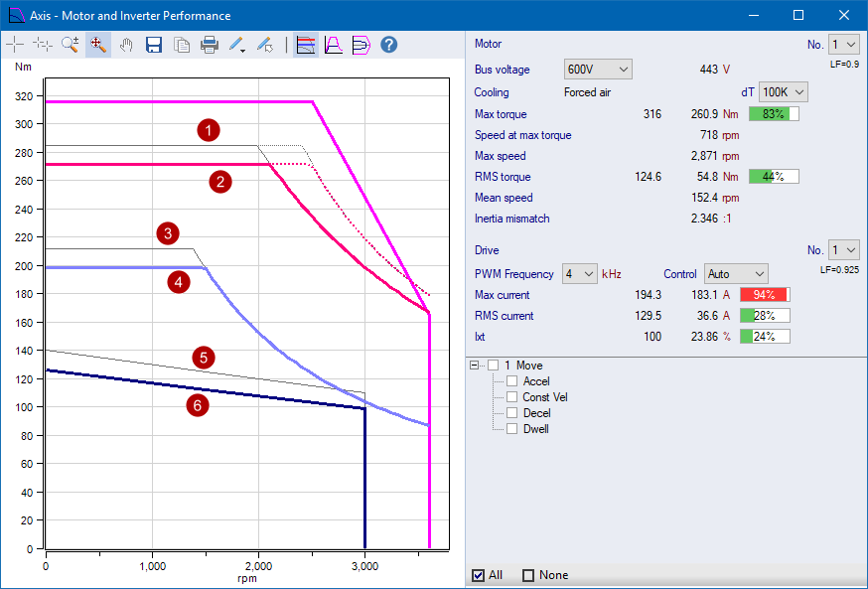Tick the None checkbox

528,575
